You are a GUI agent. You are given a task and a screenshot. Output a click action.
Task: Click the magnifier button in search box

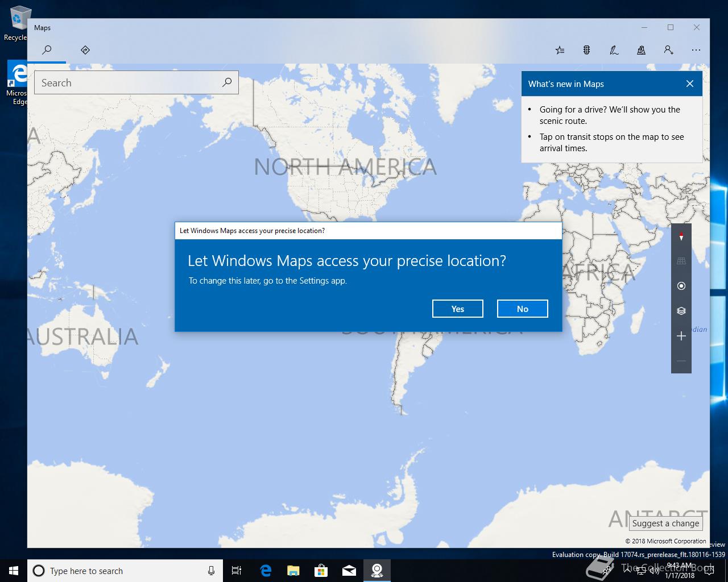point(227,82)
